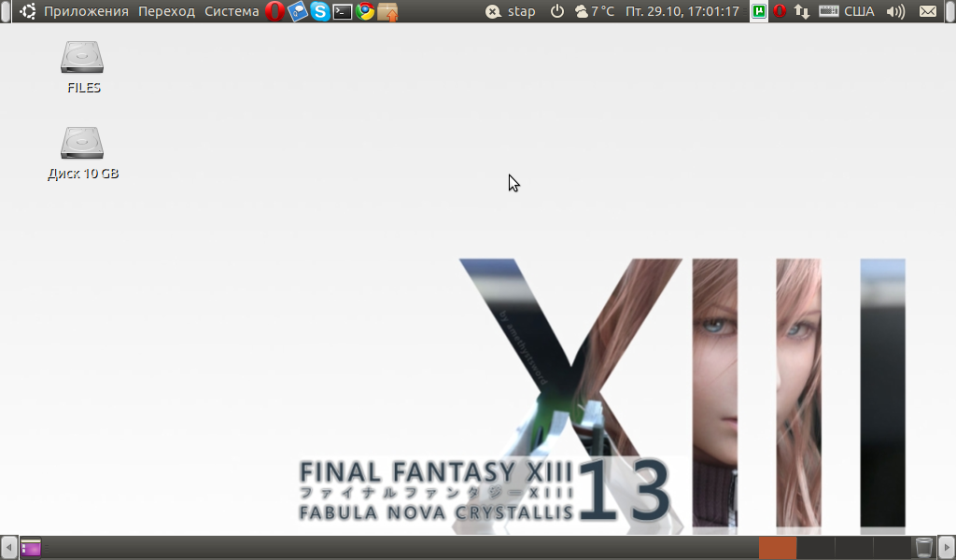Image resolution: width=956 pixels, height=560 pixels.
Task: Open the chat status bubble icon
Action: pos(493,11)
